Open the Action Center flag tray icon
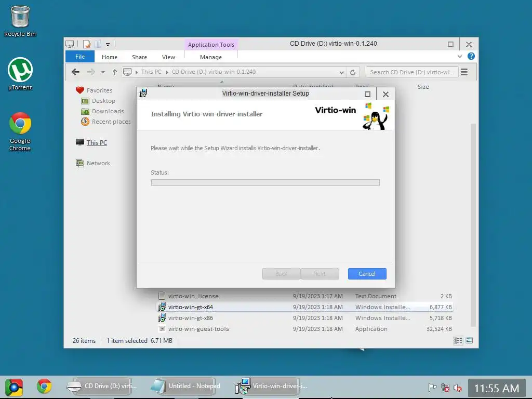The width and height of the screenshot is (532, 399). point(432,387)
